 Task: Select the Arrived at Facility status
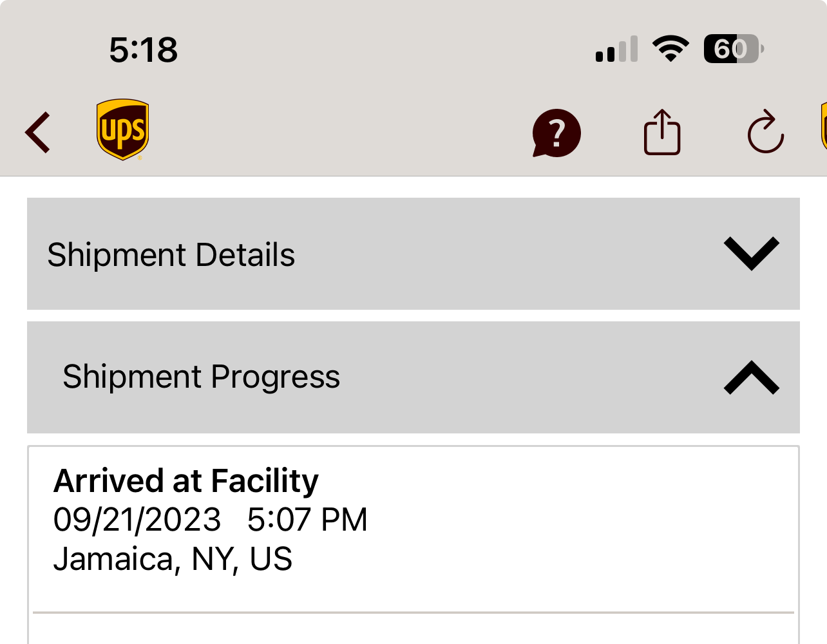186,481
